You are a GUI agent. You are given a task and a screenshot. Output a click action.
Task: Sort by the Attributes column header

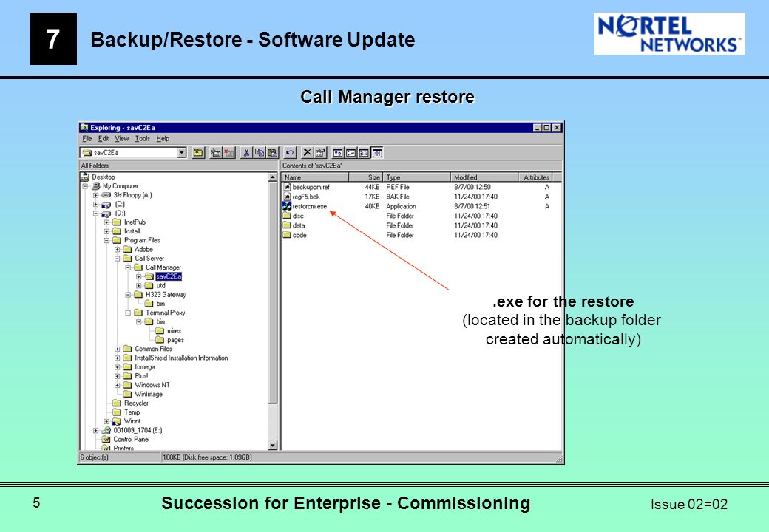535,177
